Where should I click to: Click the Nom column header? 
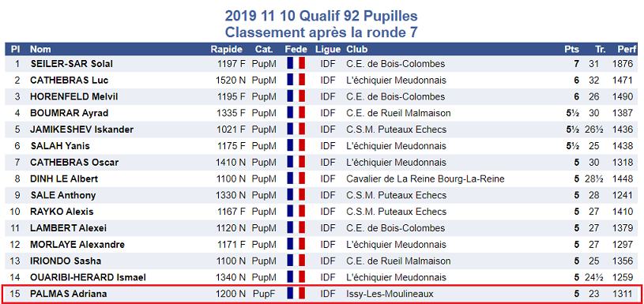pos(40,49)
